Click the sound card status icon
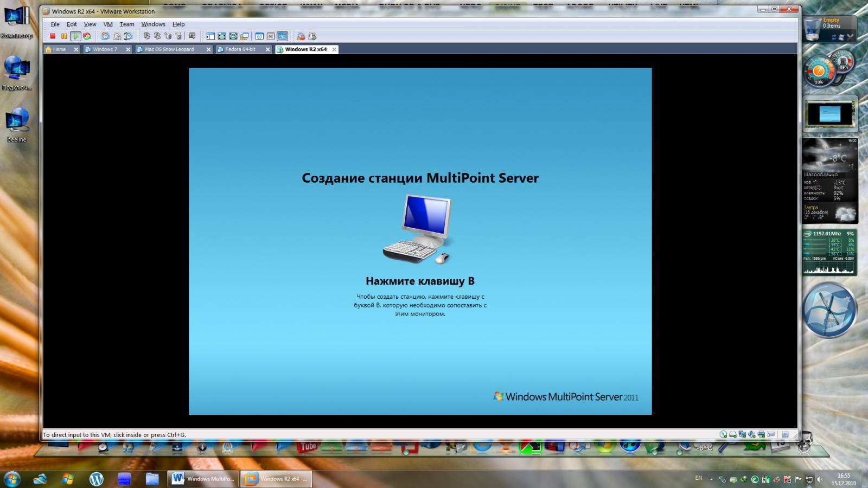868x488 pixels. (752, 434)
